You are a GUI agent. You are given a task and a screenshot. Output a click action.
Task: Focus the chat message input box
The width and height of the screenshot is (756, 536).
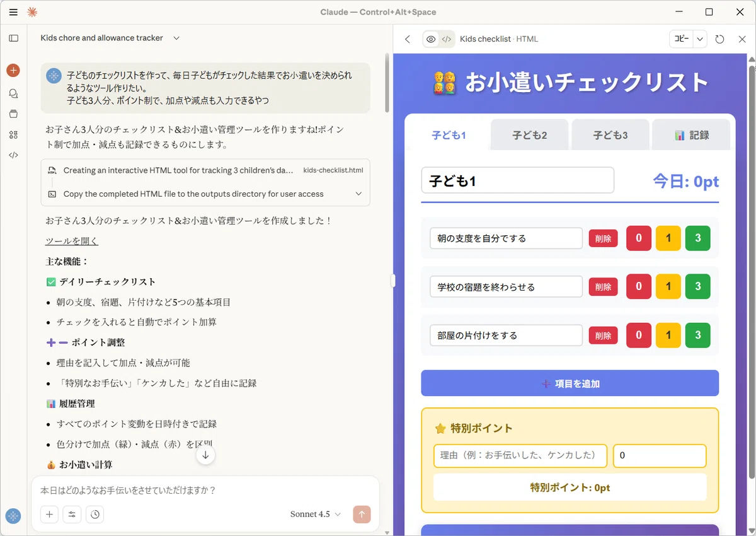click(x=205, y=490)
